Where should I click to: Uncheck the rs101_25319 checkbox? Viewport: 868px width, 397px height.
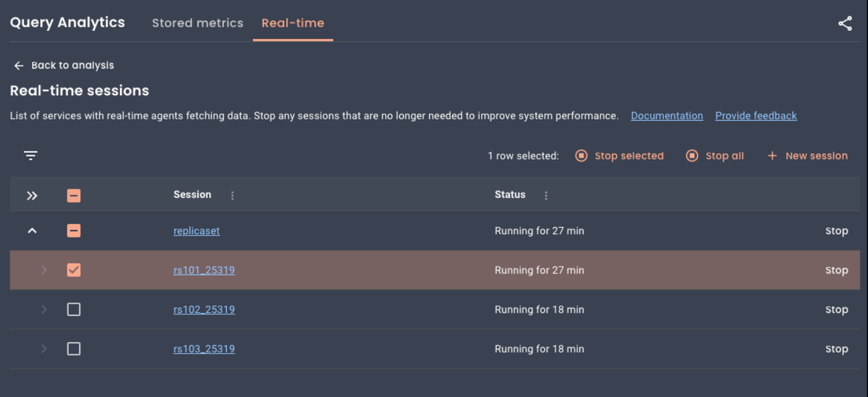point(74,270)
